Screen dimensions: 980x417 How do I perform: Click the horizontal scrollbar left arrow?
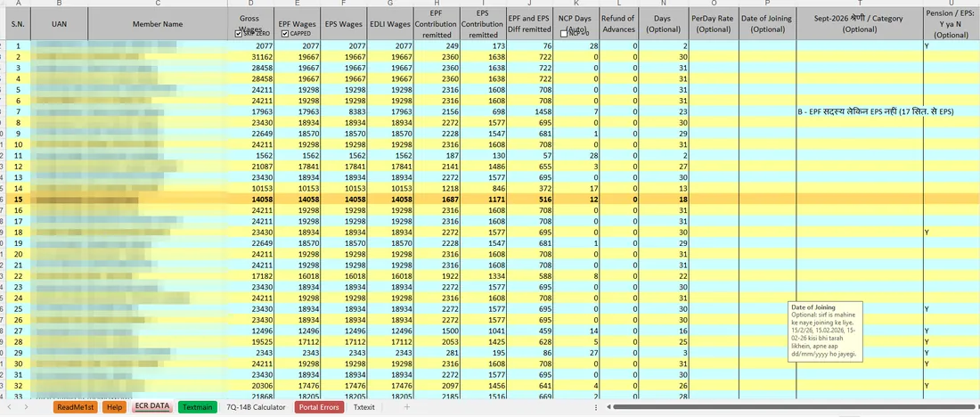607,407
